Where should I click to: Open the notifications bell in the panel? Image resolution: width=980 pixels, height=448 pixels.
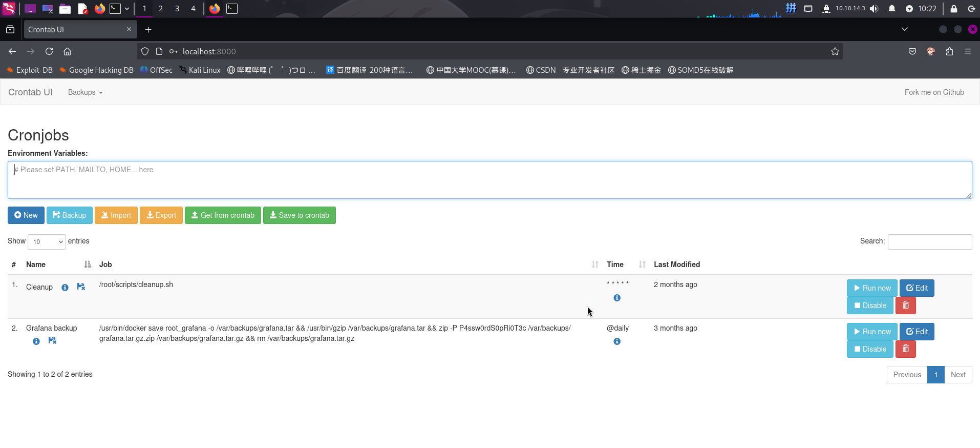click(892, 9)
